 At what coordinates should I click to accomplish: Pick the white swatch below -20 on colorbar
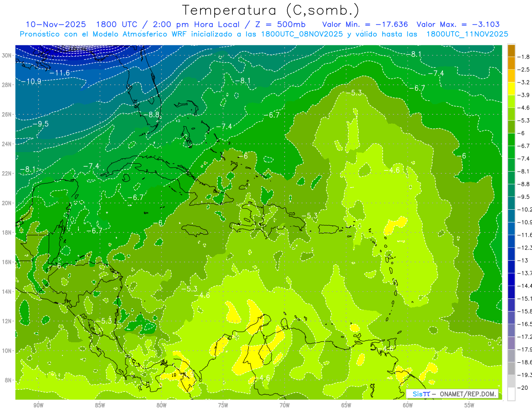pos(511,394)
